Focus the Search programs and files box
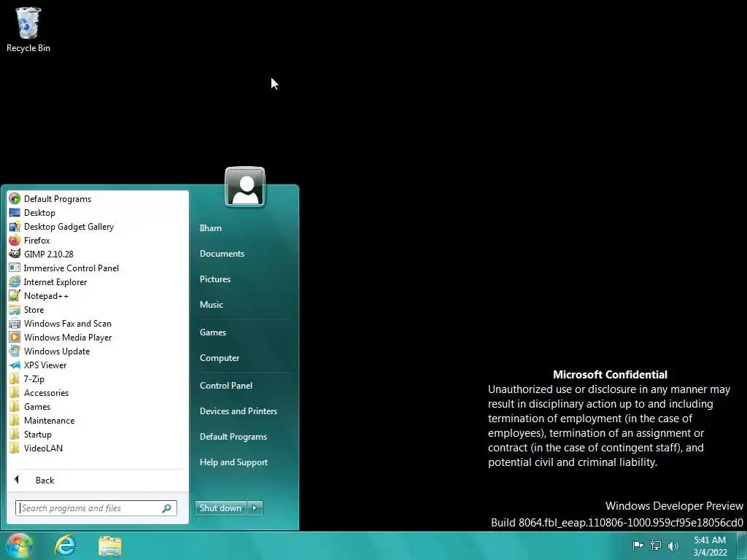The image size is (747, 560). click(96, 508)
